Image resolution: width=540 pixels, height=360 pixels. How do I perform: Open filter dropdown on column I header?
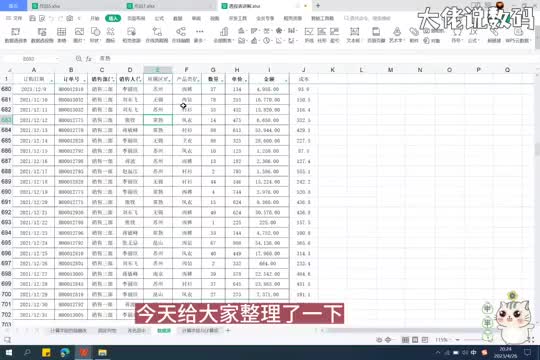pyautogui.click(x=286, y=80)
